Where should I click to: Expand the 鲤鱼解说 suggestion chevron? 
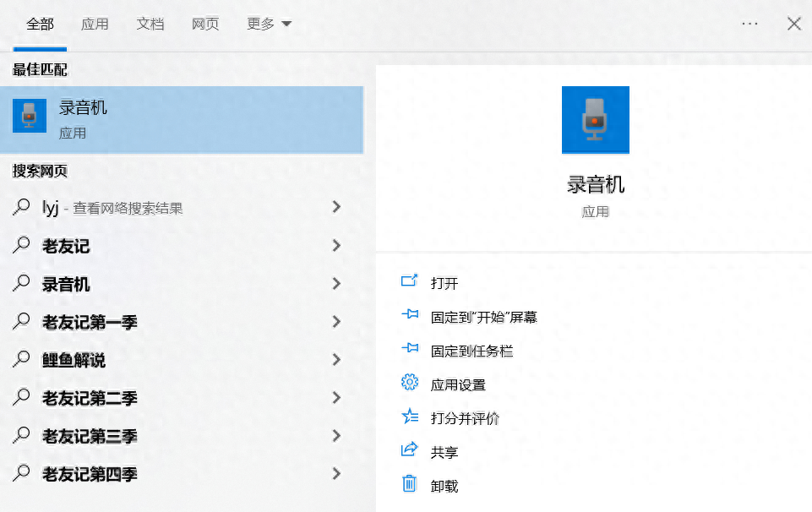[x=336, y=360]
